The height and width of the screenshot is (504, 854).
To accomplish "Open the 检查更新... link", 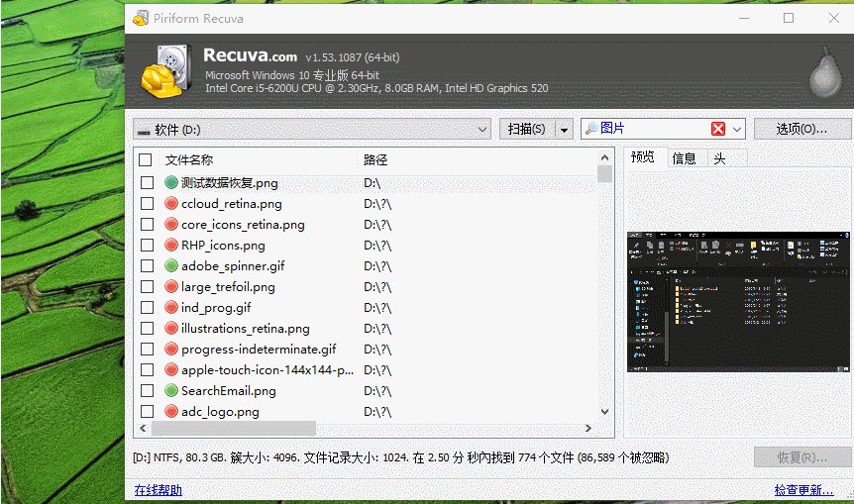I will coord(803,490).
